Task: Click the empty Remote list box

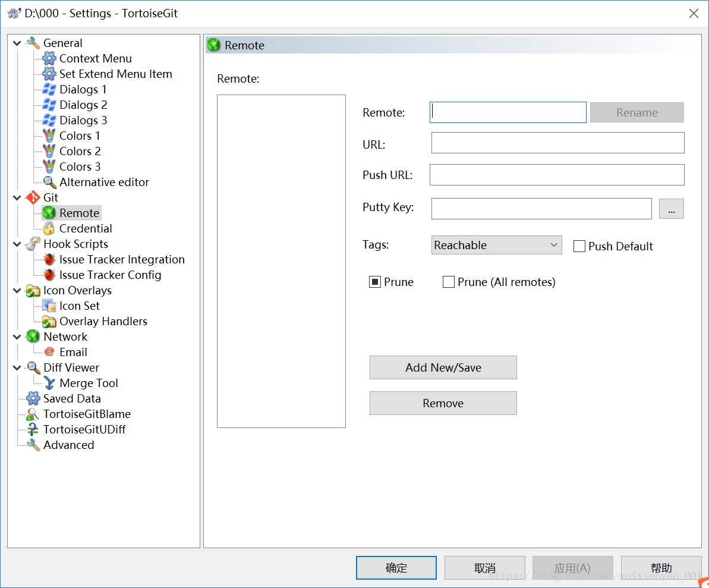Action: click(281, 261)
